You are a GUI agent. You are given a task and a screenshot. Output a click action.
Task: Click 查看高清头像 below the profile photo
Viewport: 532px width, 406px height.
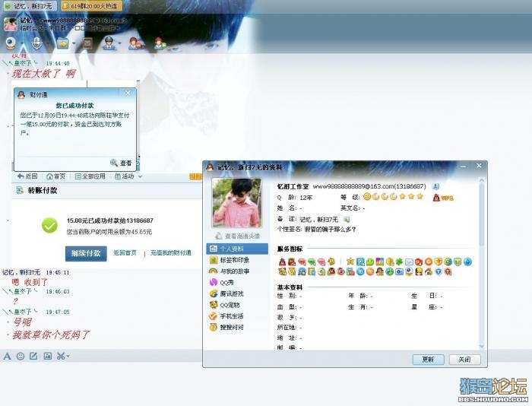(238, 236)
